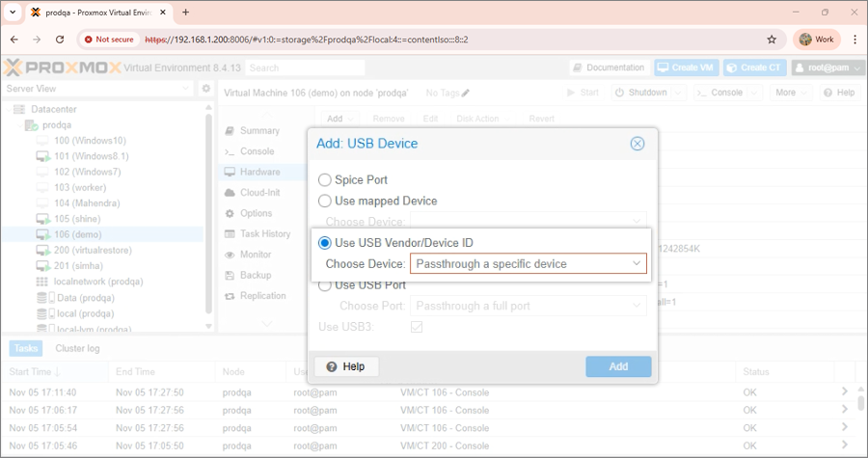The width and height of the screenshot is (868, 458).
Task: Select the 106 (demo) VM icon in tree
Action: click(x=42, y=233)
